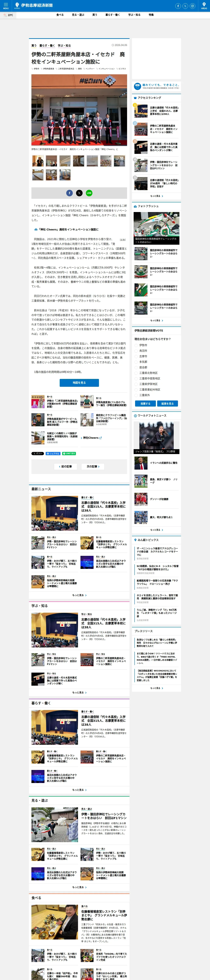Select 三重県北勢地区 radio option
Image resolution: width=210 pixels, height=980 pixels.
(x=136, y=373)
